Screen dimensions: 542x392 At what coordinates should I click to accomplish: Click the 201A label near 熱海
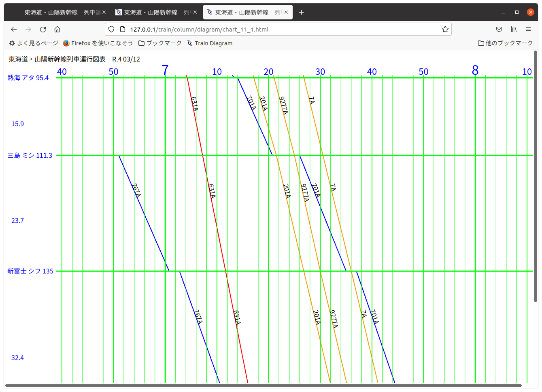(x=263, y=104)
